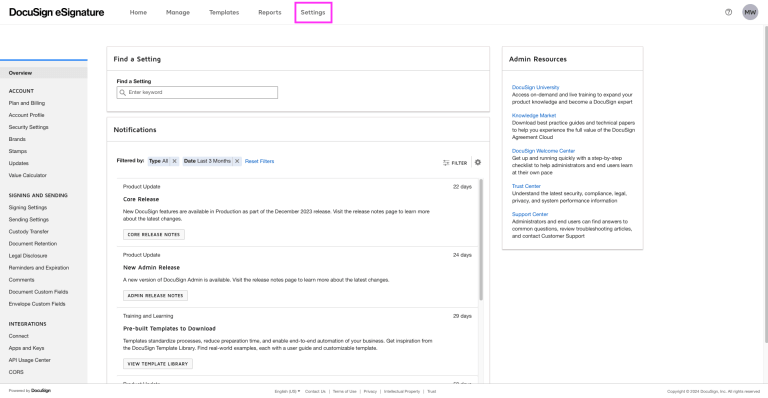
Task: Click Trust footer link
Action: (432, 392)
